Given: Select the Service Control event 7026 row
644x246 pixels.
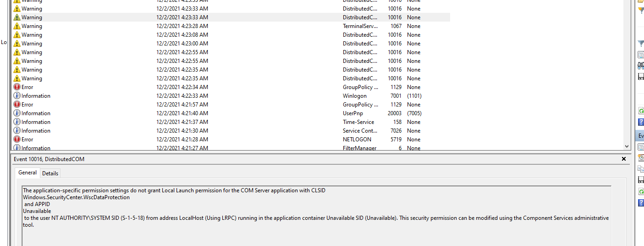Looking at the screenshot, I should (x=183, y=131).
